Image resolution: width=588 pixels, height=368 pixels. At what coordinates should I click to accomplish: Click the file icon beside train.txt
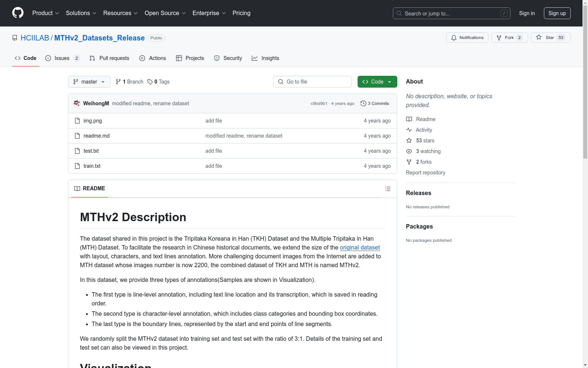tap(77, 166)
